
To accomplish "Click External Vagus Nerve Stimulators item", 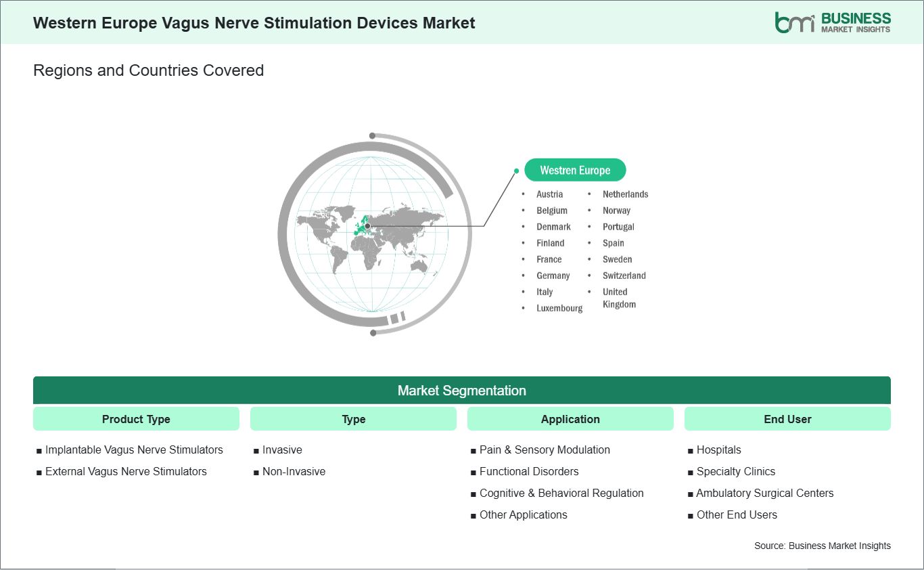I will (x=126, y=472).
